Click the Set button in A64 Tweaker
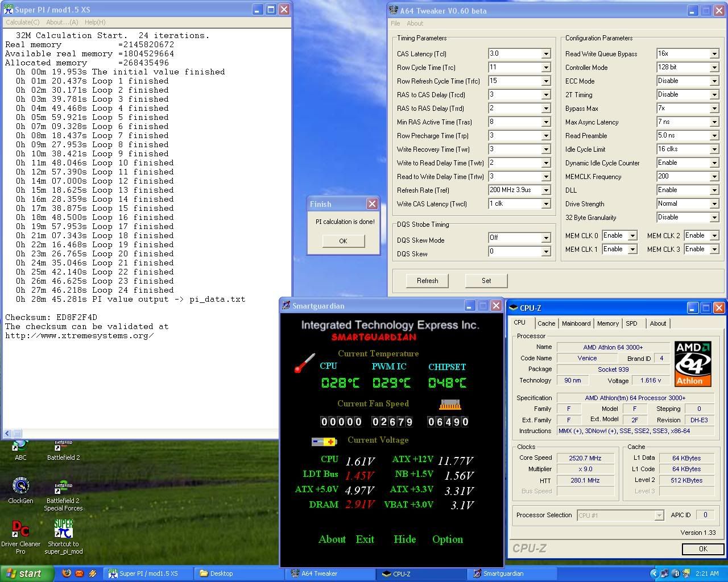This screenshot has width=728, height=582. (486, 281)
